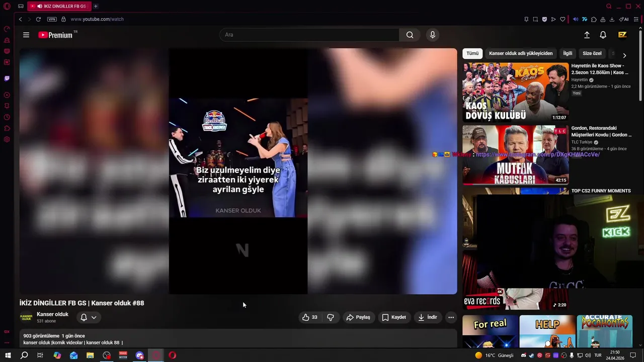Open Hayrettin ile Kaos Show video title

pos(600,69)
